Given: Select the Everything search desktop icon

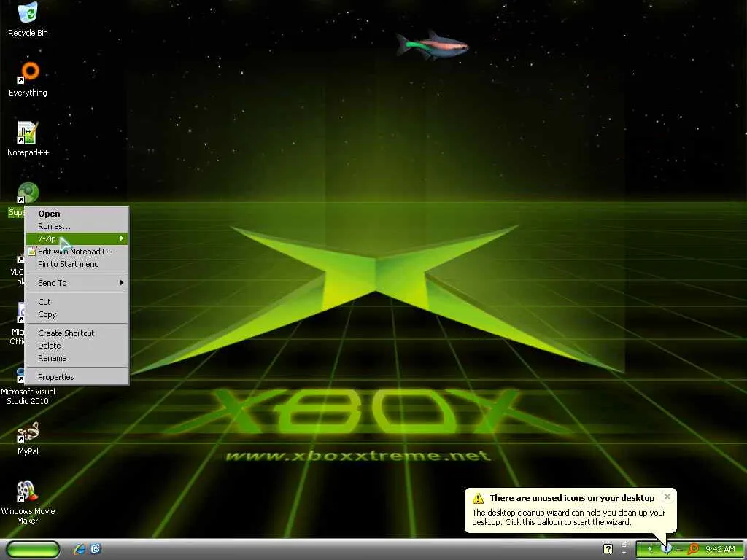Looking at the screenshot, I should point(28,79).
